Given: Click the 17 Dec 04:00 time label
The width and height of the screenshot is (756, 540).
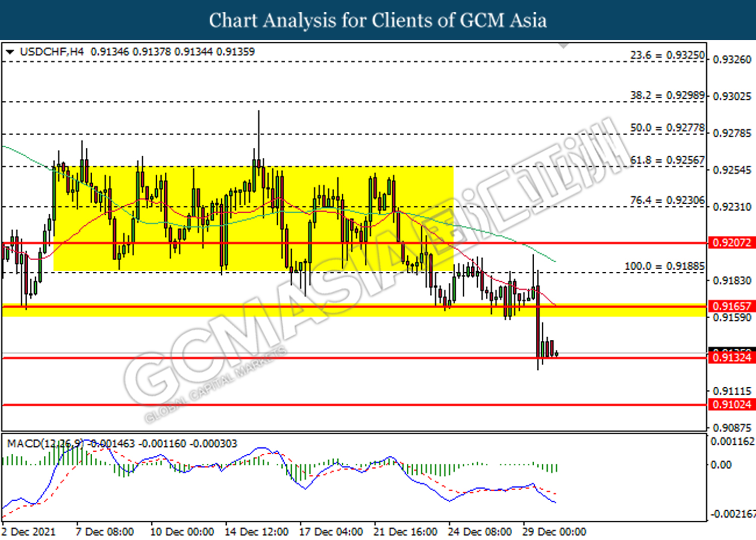Looking at the screenshot, I should click(331, 532).
